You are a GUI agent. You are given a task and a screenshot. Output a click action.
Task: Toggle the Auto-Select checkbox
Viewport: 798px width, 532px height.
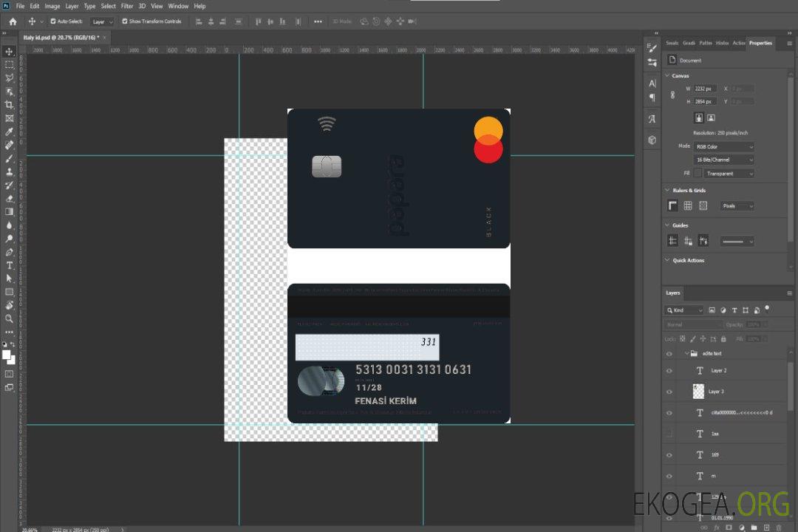[x=53, y=21]
